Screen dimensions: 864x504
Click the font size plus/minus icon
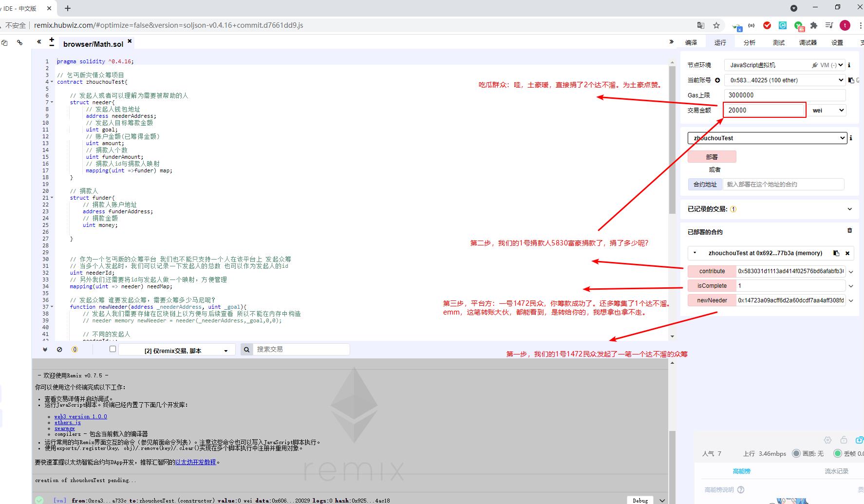(x=52, y=42)
